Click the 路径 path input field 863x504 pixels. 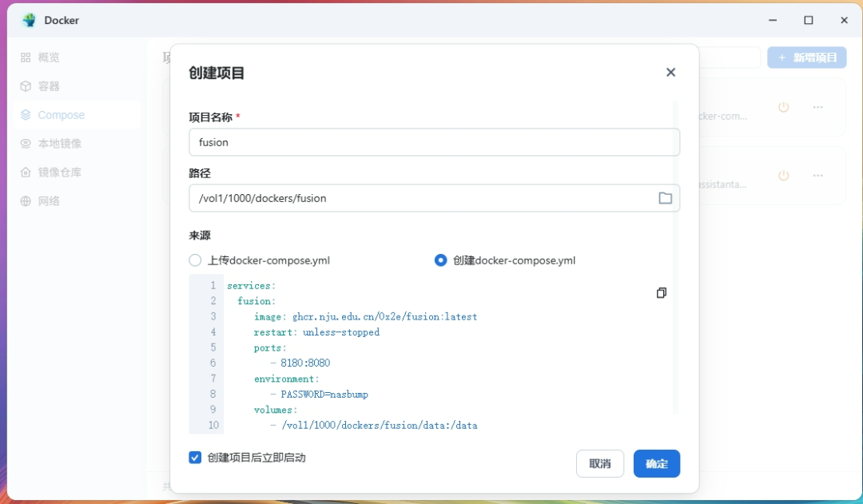[x=434, y=198]
